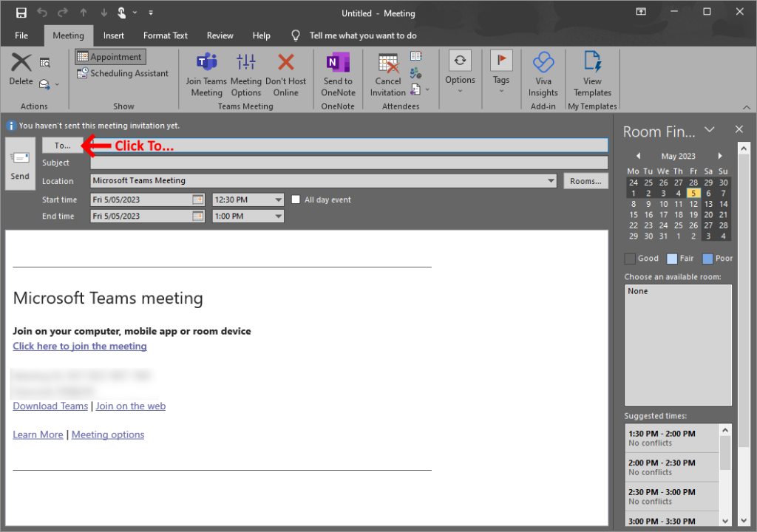Viewport: 757px width, 532px height.
Task: Click the Subject input field
Action: (x=349, y=163)
